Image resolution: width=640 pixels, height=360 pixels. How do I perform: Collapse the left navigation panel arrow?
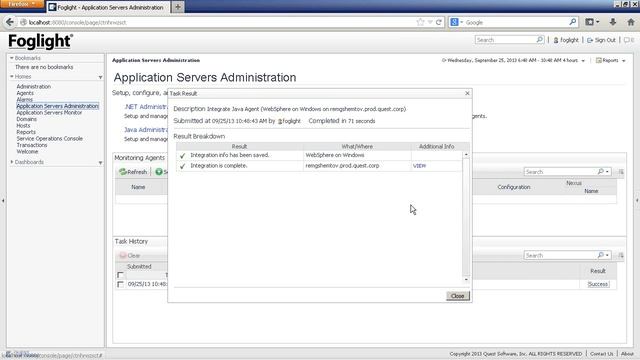(x=3, y=200)
